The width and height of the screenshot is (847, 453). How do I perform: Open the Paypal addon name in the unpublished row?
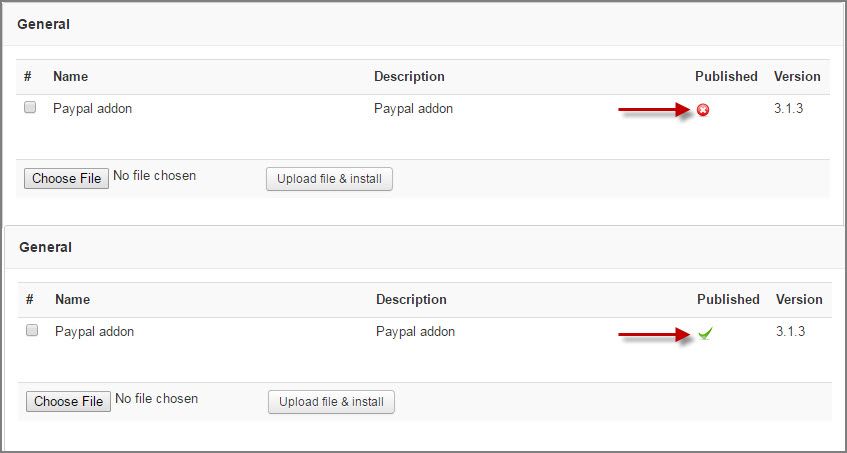[92, 109]
